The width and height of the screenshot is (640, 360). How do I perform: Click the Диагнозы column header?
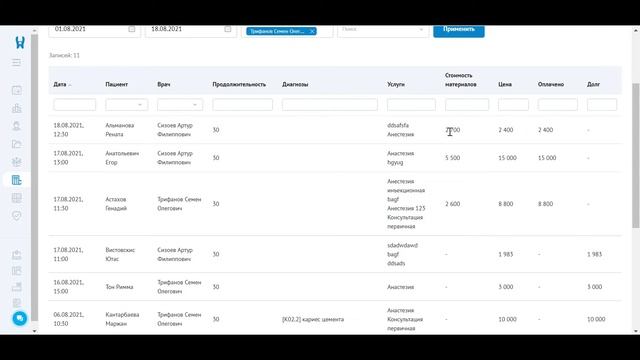[x=295, y=84]
